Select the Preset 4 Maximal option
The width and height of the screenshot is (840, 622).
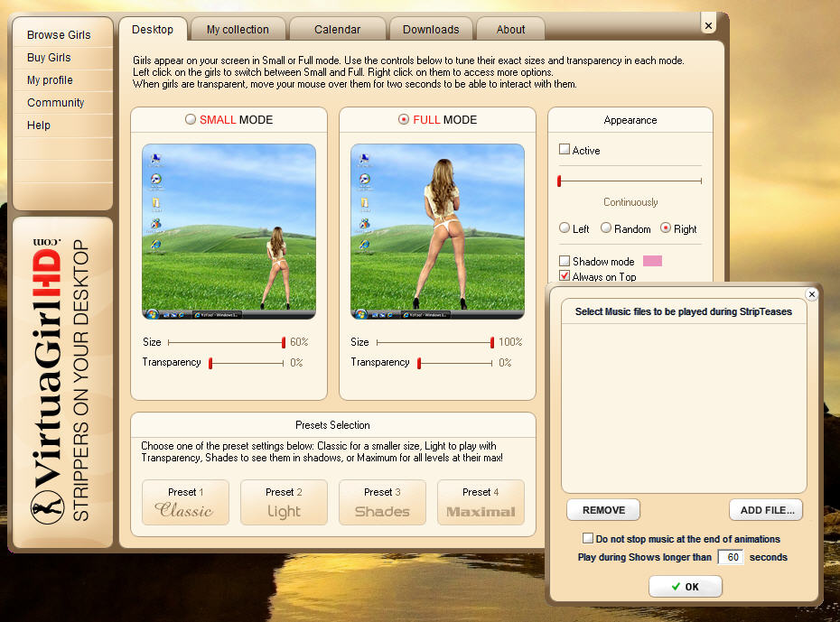point(481,503)
